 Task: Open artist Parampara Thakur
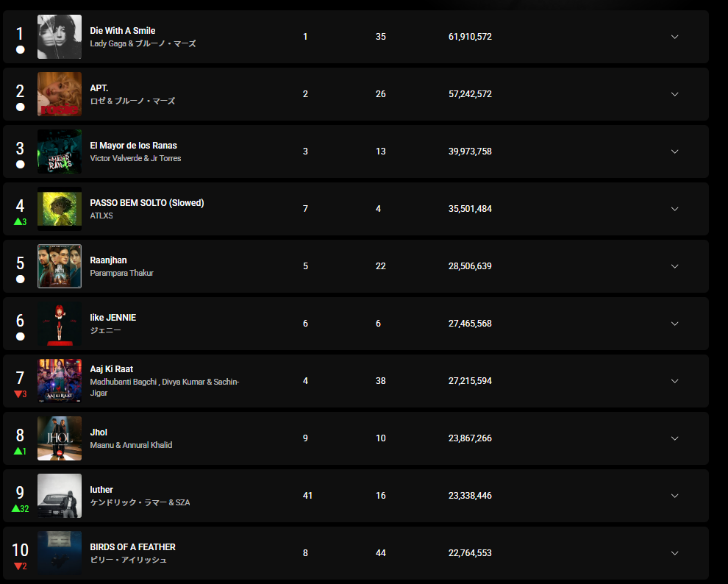[121, 273]
